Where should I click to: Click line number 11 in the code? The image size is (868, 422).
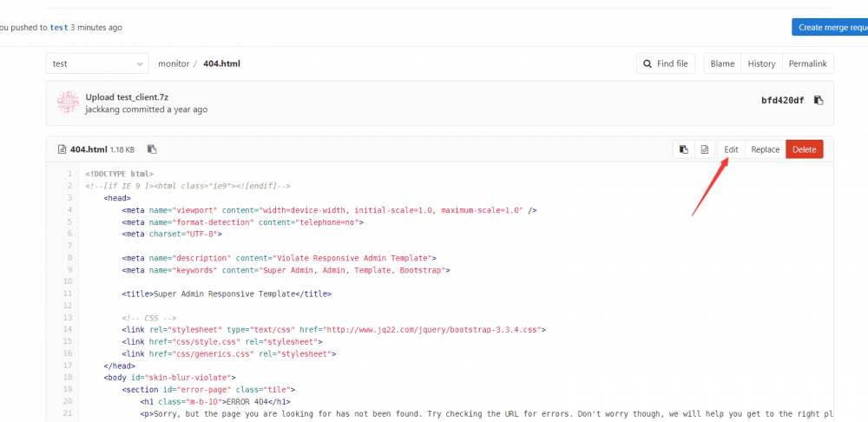67,293
